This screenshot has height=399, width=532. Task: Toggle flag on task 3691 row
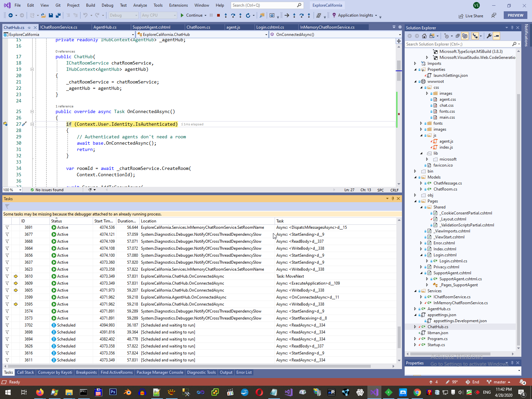pos(7,227)
